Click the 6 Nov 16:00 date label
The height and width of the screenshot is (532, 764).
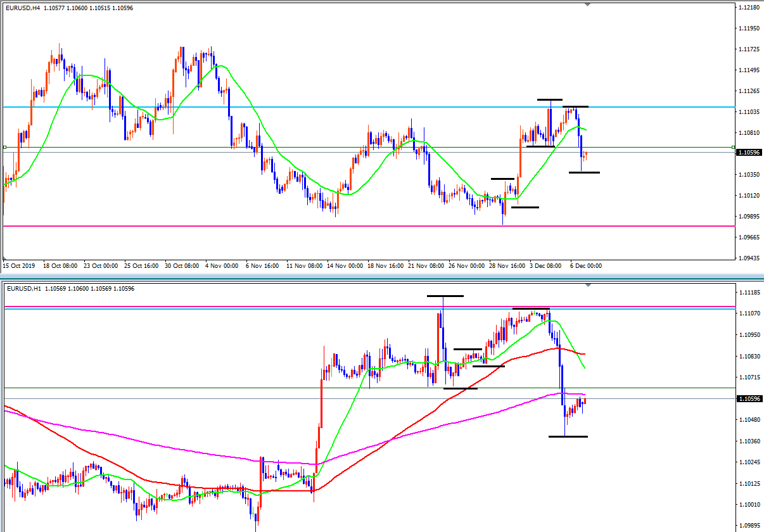pyautogui.click(x=262, y=267)
